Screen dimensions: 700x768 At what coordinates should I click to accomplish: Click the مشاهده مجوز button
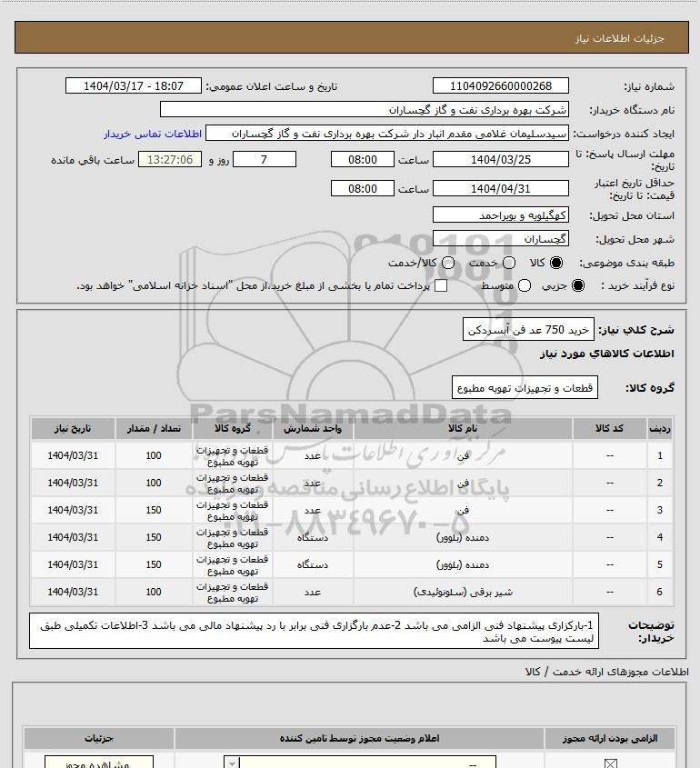[x=99, y=763]
